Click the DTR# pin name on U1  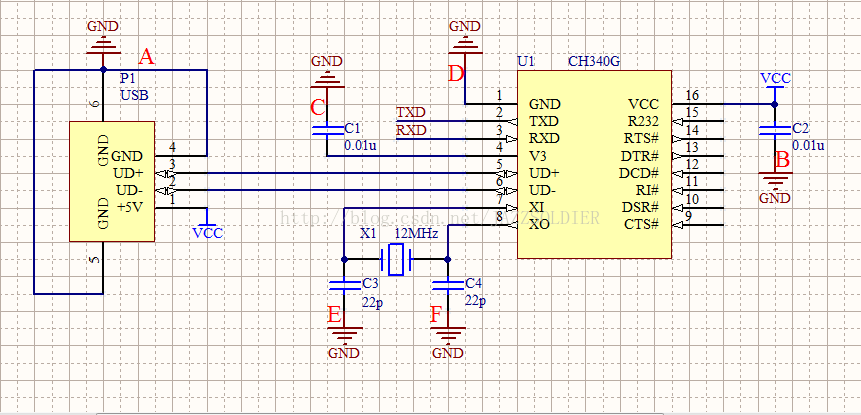(641, 156)
